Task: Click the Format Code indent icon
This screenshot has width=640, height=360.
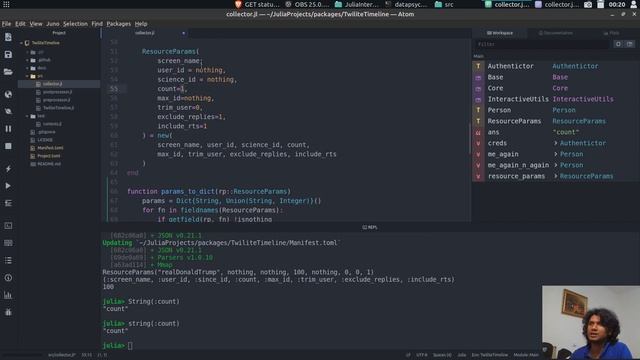Action: tap(8, 203)
